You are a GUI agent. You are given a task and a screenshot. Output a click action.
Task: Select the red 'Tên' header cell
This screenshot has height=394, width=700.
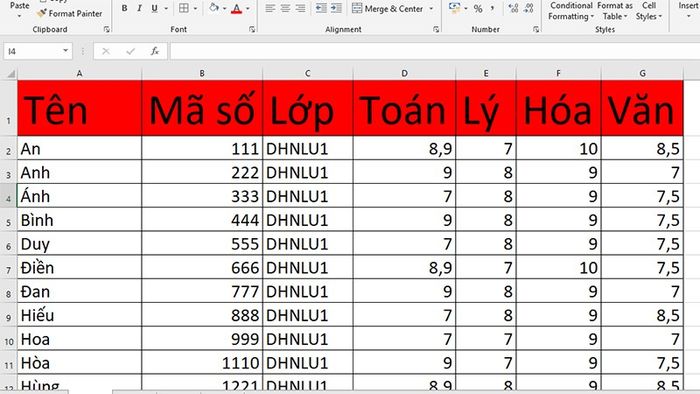79,108
